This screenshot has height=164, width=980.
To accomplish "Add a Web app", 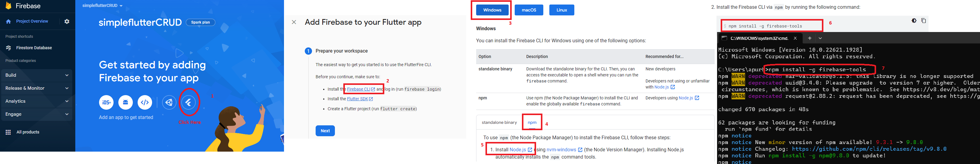I will [x=145, y=103].
